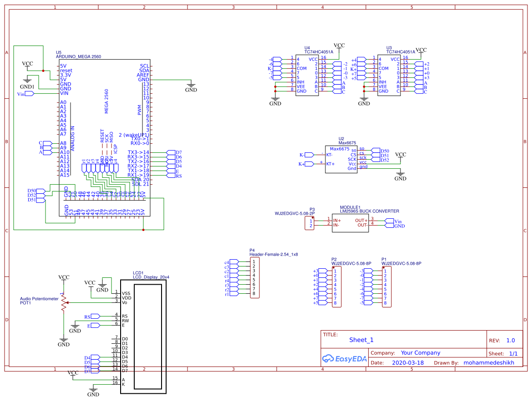Screen dimensions: 532x402
Task: Click the 2 (wakeUP1) pin label
Action: point(134,135)
